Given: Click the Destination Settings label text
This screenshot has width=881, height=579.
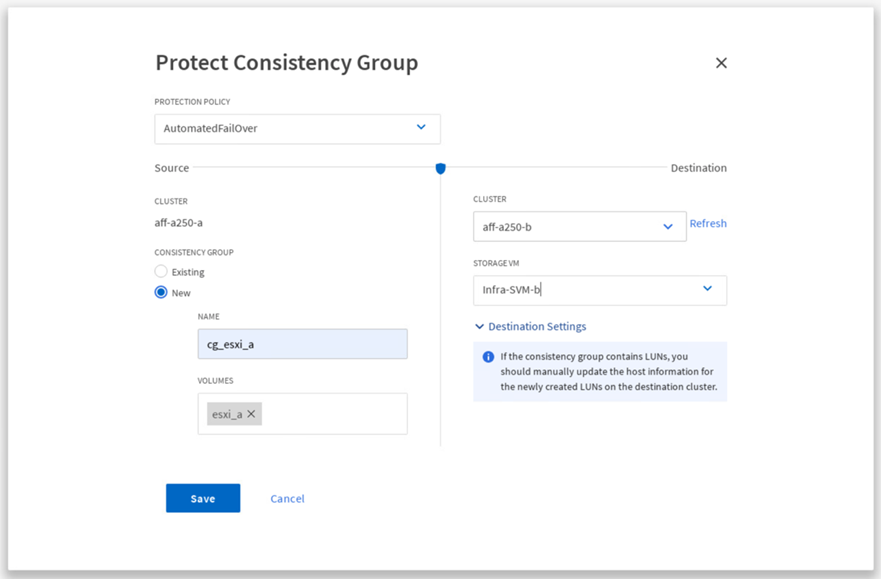Looking at the screenshot, I should point(537,327).
